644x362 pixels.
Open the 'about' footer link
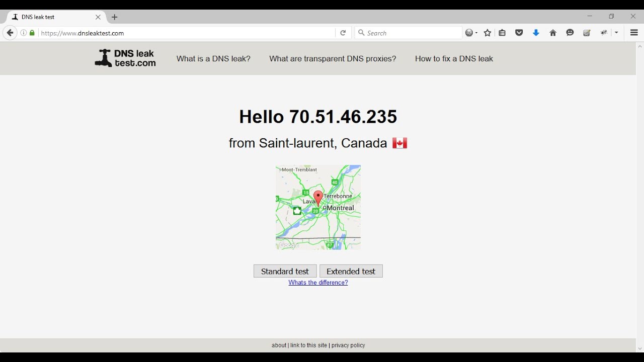[x=279, y=345]
